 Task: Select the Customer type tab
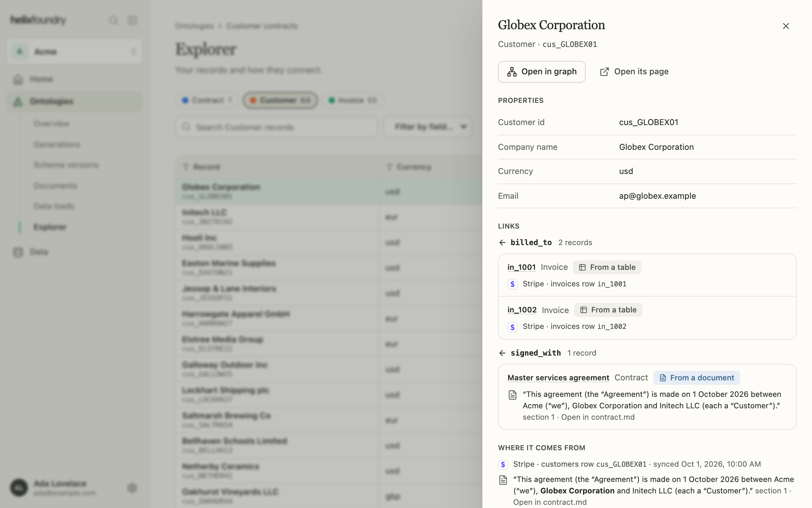pos(280,100)
